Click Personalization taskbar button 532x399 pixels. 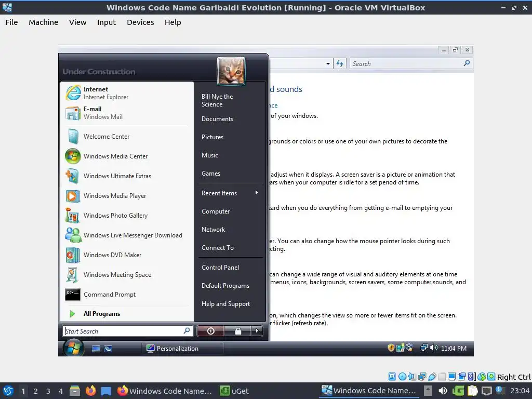pos(182,349)
